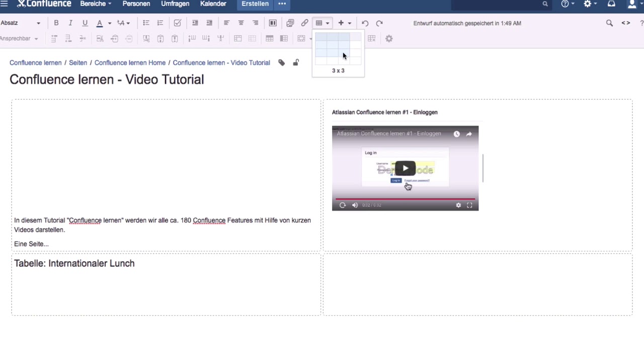Insert table column to the right
Viewport: 644px width, 362px height.
(206, 39)
